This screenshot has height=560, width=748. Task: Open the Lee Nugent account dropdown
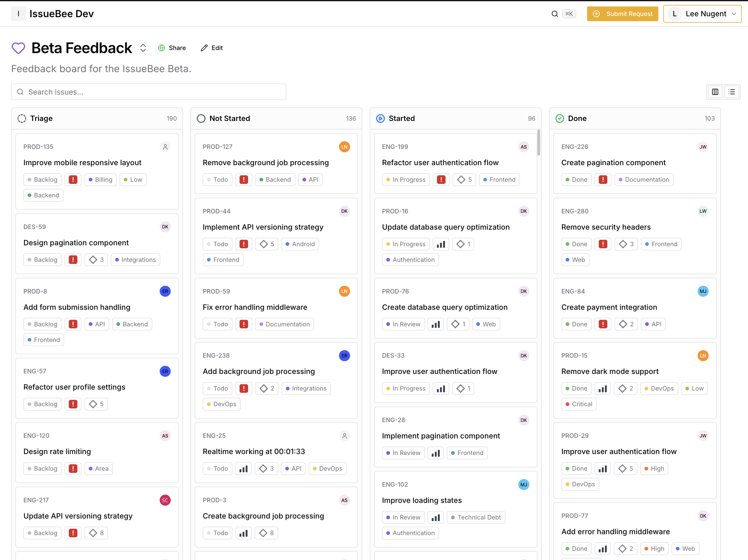[702, 14]
